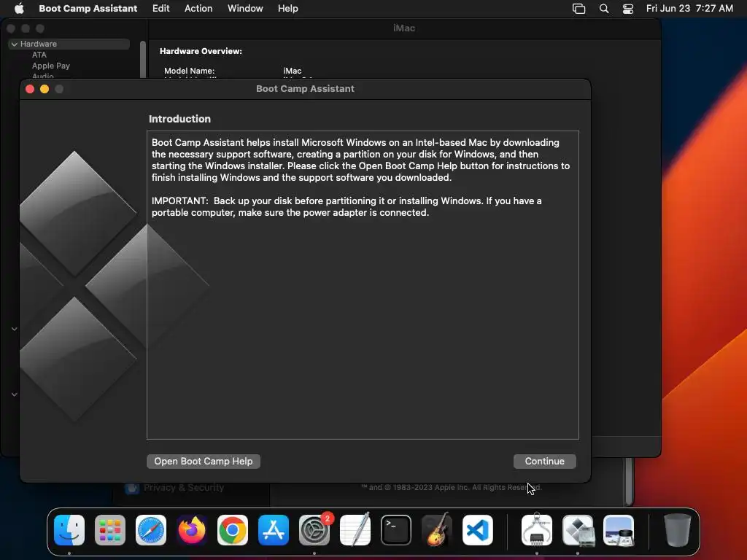Open TextEdit from the Dock
Viewport: 747px width, 560px height.
pyautogui.click(x=355, y=530)
